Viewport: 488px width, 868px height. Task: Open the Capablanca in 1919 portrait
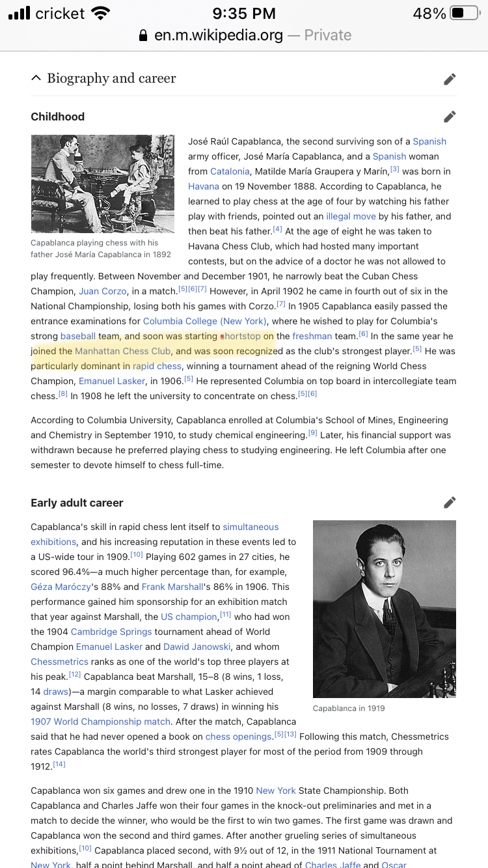coord(385,609)
